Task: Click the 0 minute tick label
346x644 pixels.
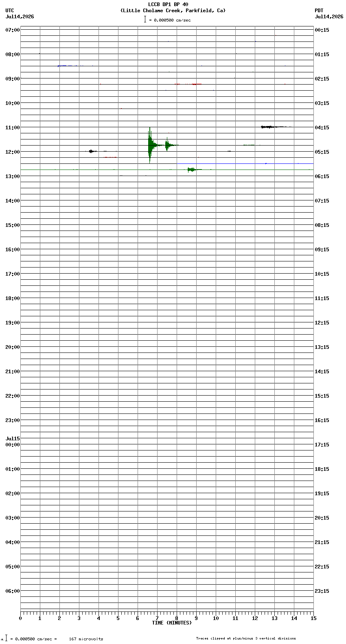Action: (20, 618)
